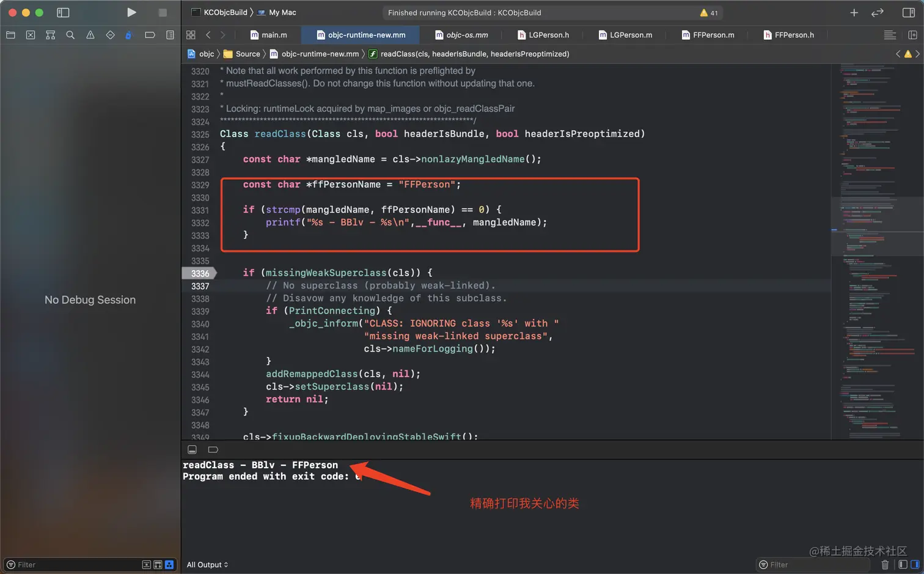Switch to the objc-os.mm tab
This screenshot has width=924, height=574.
pyautogui.click(x=461, y=35)
